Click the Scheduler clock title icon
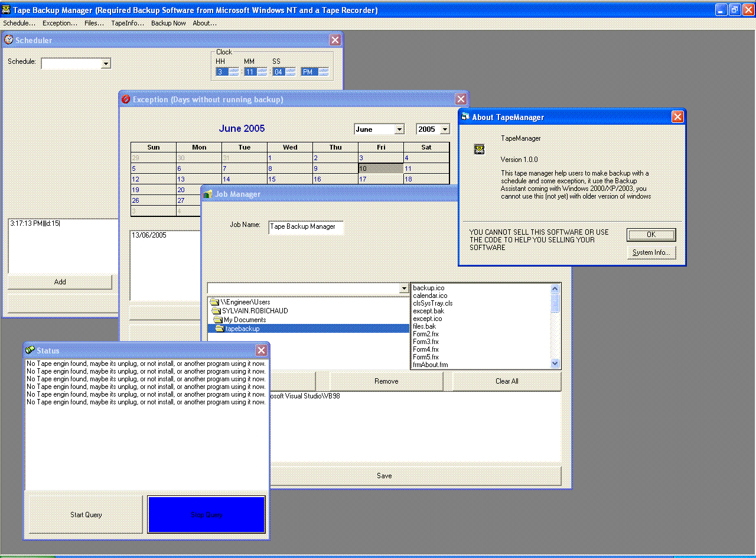Viewport: 756px width, 558px height. click(9, 40)
